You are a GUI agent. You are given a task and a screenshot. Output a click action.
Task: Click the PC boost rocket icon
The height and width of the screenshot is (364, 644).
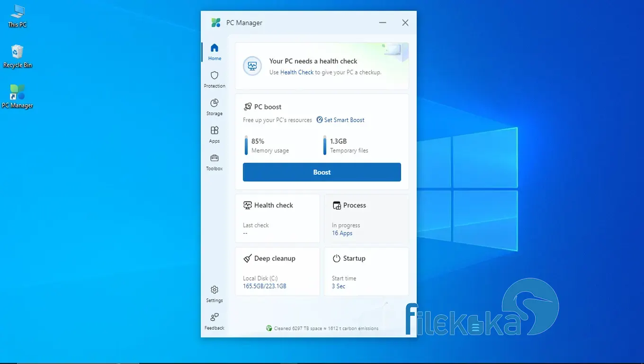(247, 107)
